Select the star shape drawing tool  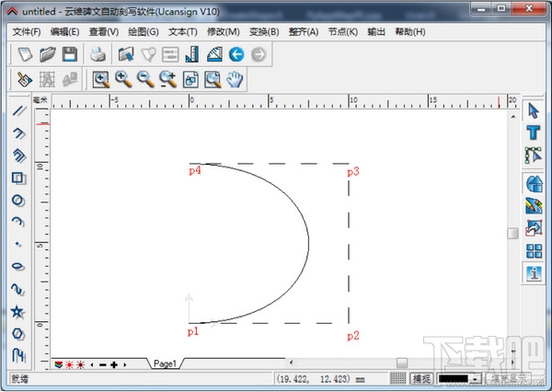point(17,312)
